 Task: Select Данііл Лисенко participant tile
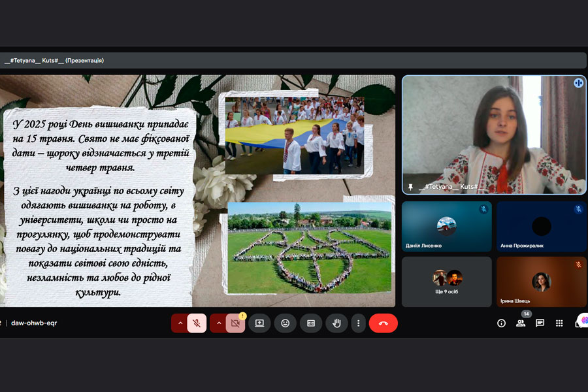[447, 226]
